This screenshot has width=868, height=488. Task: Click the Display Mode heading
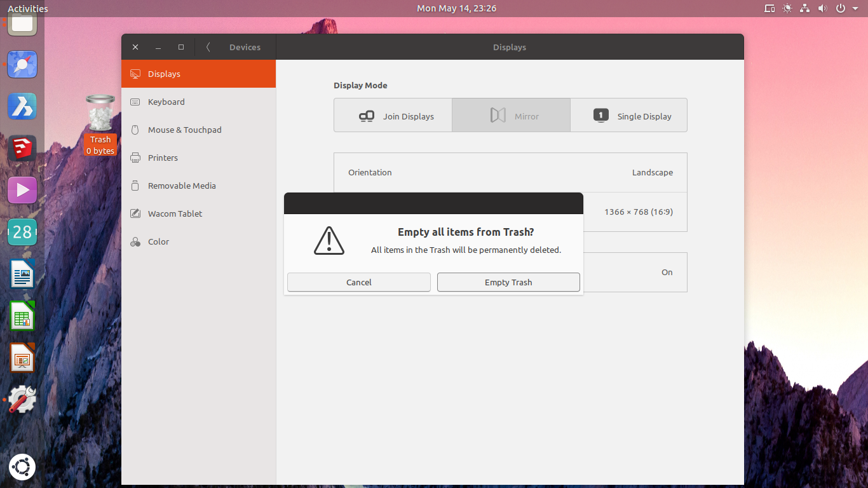pyautogui.click(x=360, y=85)
